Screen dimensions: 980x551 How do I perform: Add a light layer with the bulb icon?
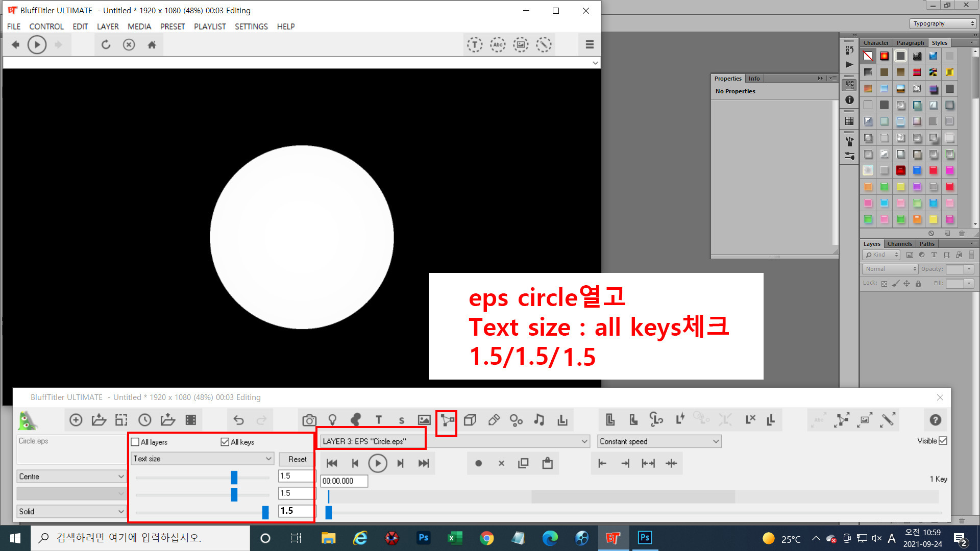[332, 420]
